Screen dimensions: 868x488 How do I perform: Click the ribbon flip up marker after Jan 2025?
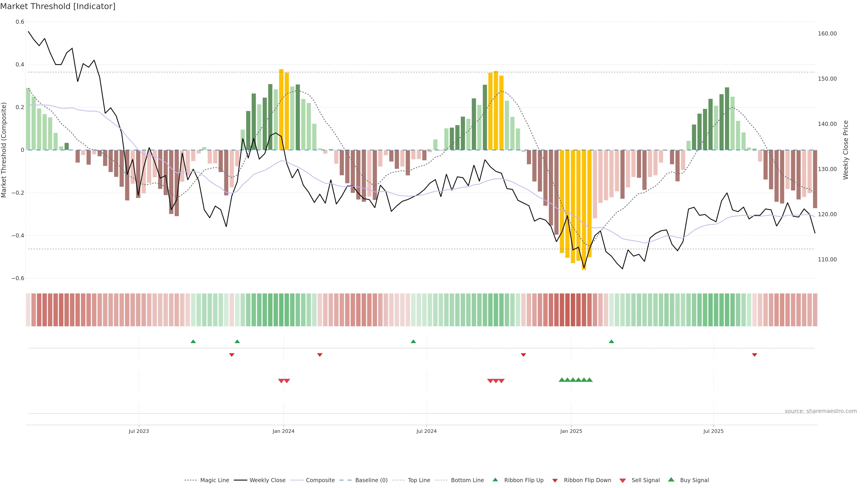tap(611, 342)
